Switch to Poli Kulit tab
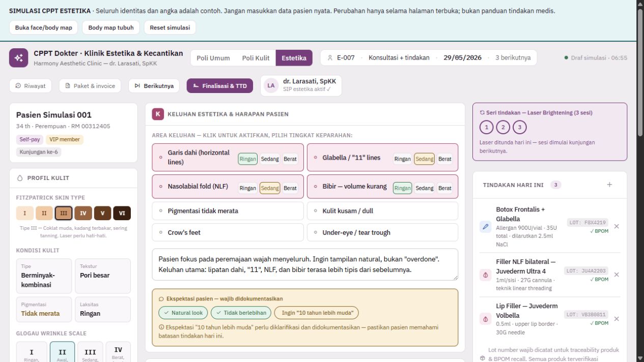 (x=256, y=58)
